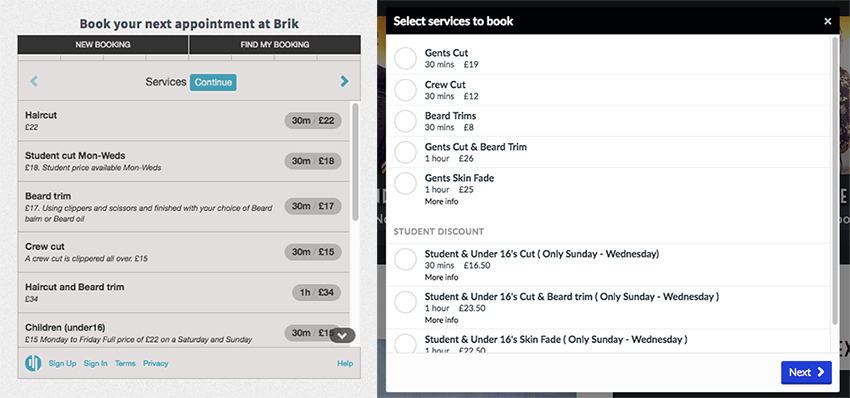Select the Crew Cut radio option
The width and height of the screenshot is (850, 398).
[x=405, y=90]
